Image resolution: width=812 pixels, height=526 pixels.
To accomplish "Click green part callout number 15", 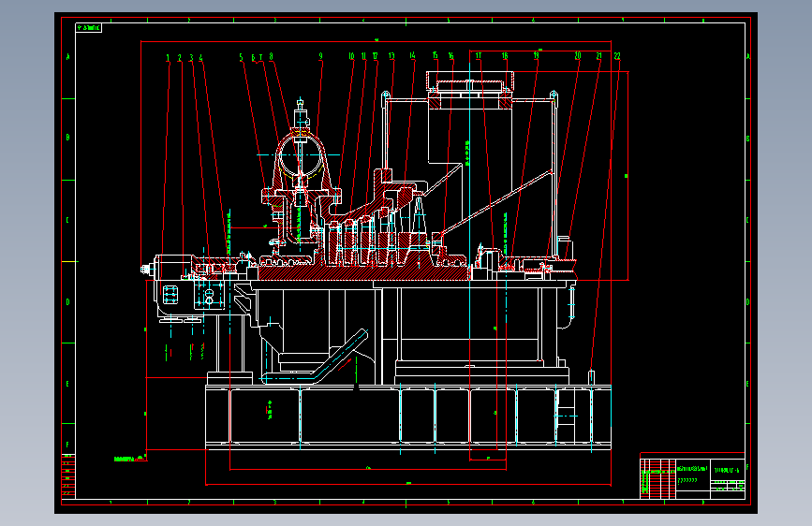I will 435,55.
